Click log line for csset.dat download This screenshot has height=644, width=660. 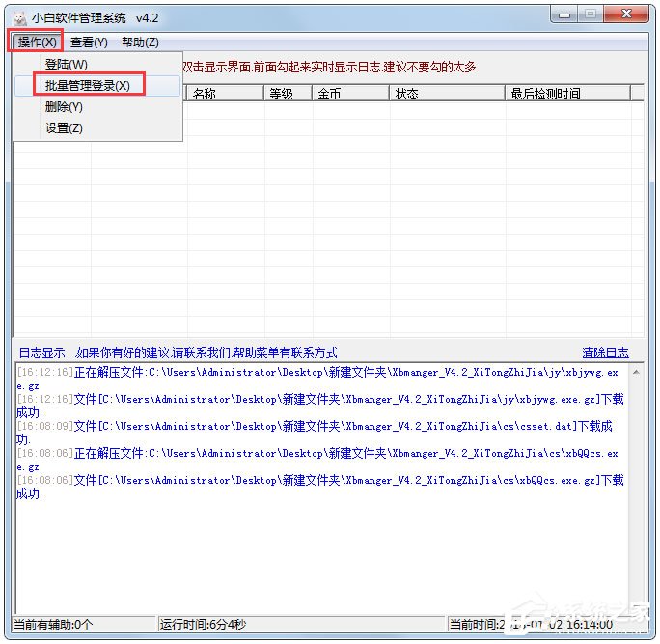[314, 433]
